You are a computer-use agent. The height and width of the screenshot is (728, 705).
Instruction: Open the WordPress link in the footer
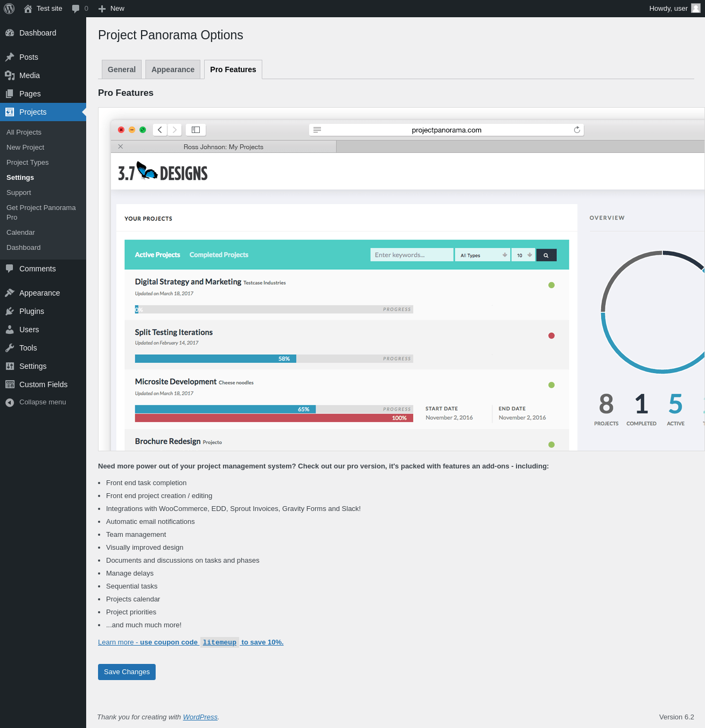(200, 717)
